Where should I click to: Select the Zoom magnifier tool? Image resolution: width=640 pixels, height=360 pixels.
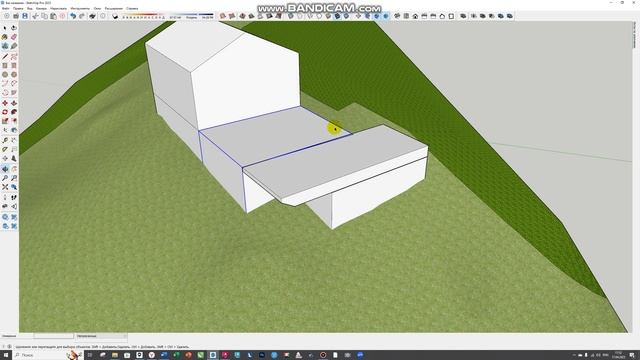pos(5,178)
